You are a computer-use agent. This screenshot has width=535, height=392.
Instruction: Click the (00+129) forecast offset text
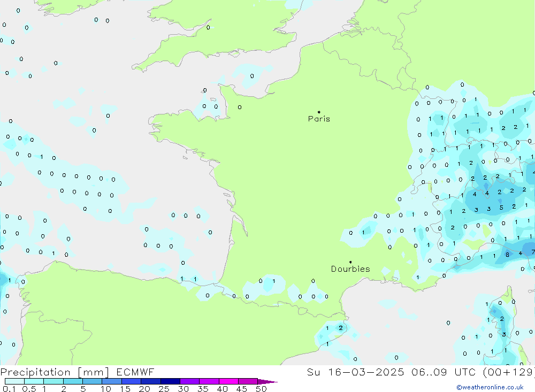coord(509,372)
